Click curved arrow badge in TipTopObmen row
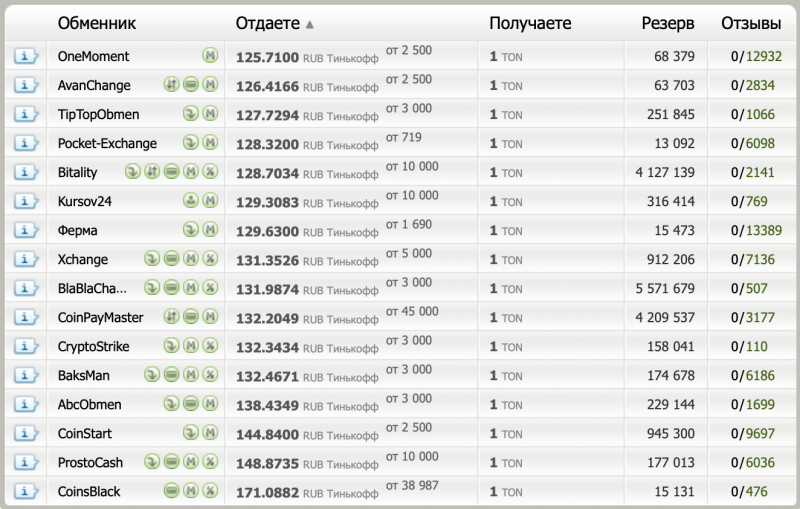800x509 pixels. pos(191,113)
